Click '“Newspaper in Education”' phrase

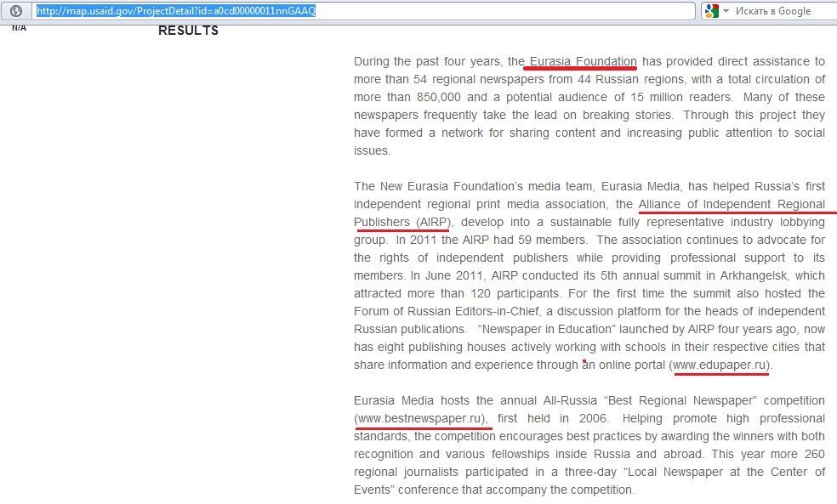tap(545, 329)
